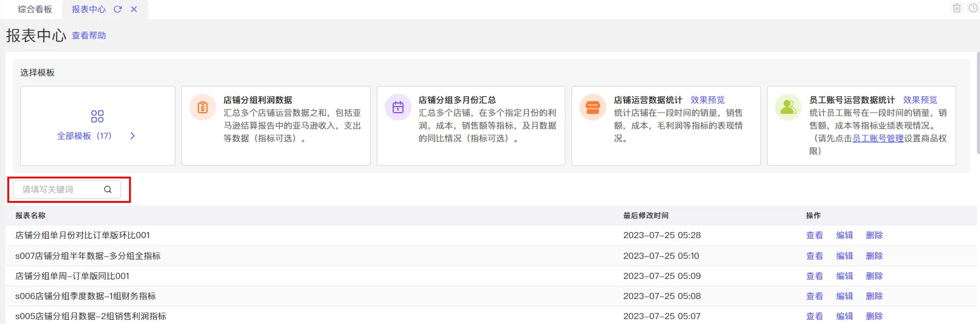Click the 最后修改时间 column header
This screenshot has height=324, width=980.
pos(646,216)
